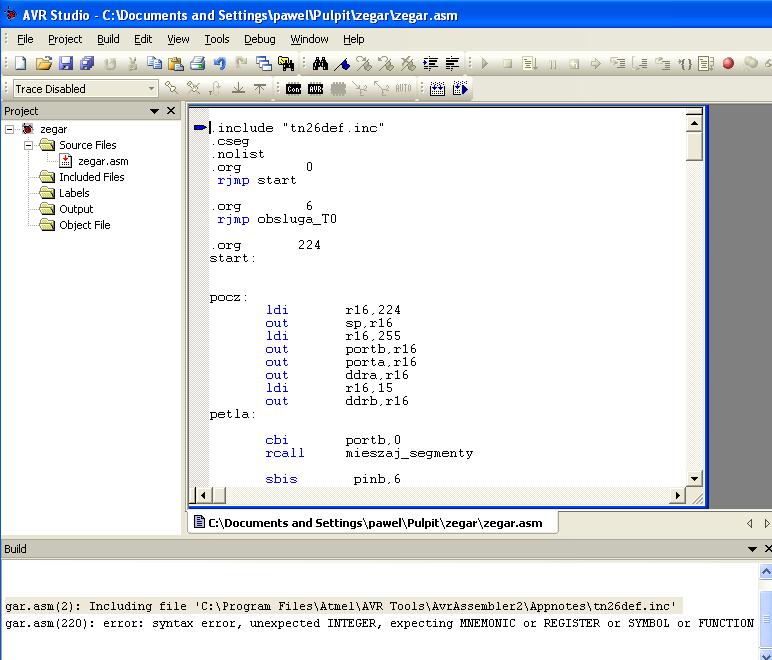Viewport: 772px width, 660px height.
Task: Click the editor scroll up arrow
Action: 694,123
